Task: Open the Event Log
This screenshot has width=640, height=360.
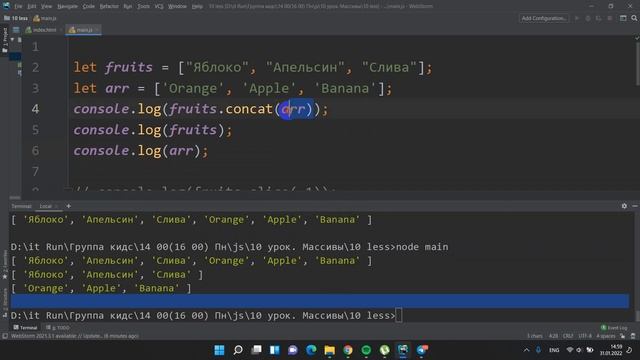Action: pyautogui.click(x=614, y=327)
